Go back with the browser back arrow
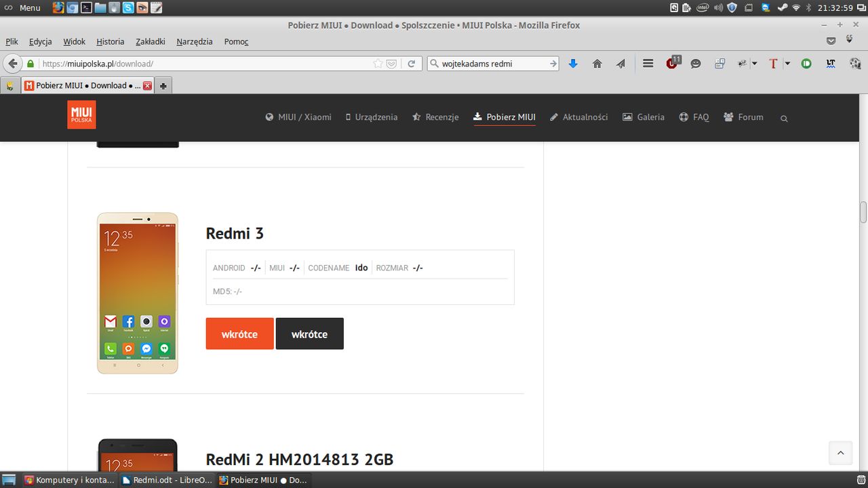868x488 pixels. tap(13, 64)
